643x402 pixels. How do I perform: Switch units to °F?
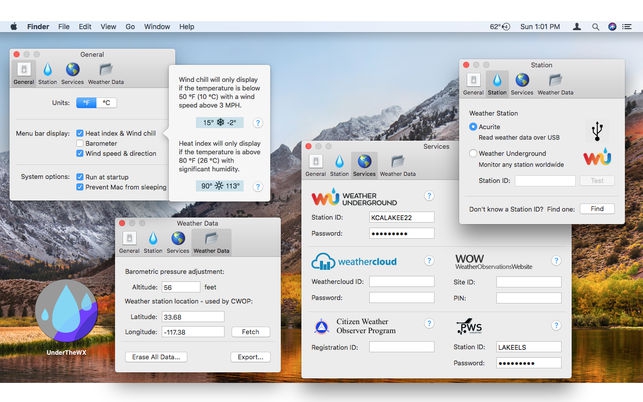86,103
